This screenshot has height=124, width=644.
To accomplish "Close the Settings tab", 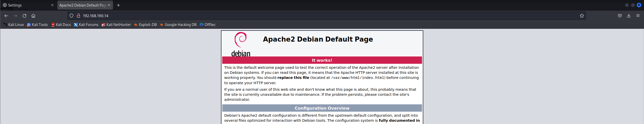I will [52, 5].
